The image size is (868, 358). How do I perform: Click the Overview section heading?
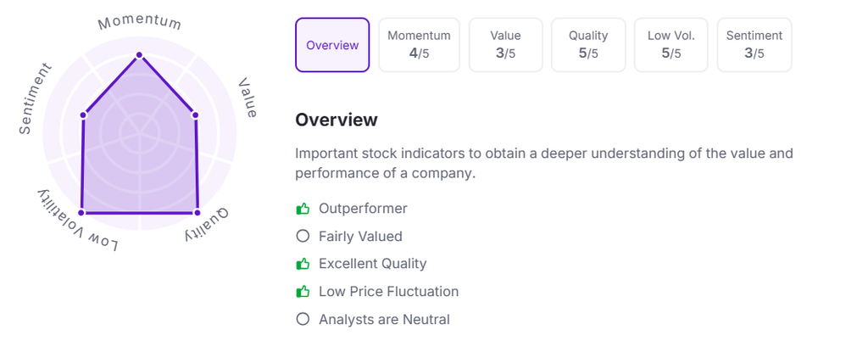coord(336,120)
